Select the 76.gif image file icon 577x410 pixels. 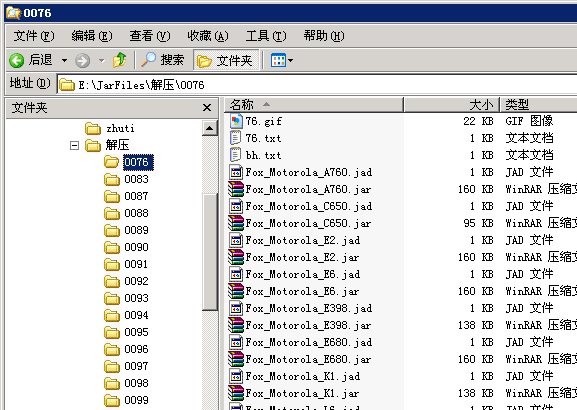coord(236,121)
